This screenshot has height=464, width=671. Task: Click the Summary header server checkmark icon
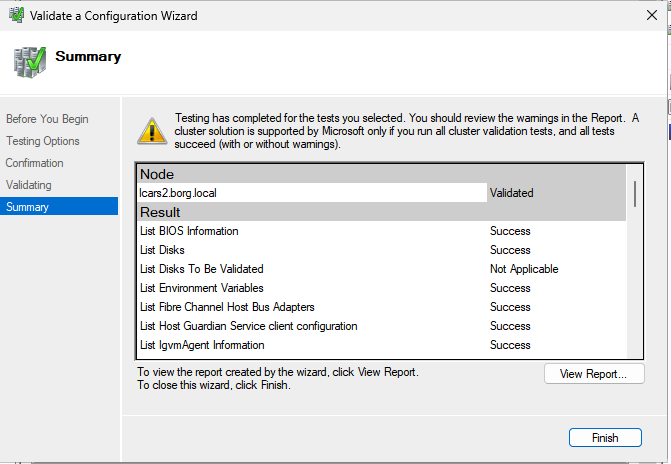click(x=30, y=62)
